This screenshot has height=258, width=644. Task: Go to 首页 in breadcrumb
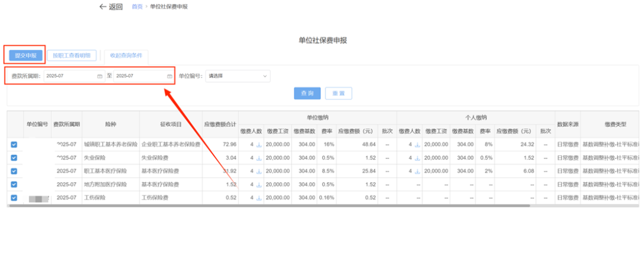[137, 7]
